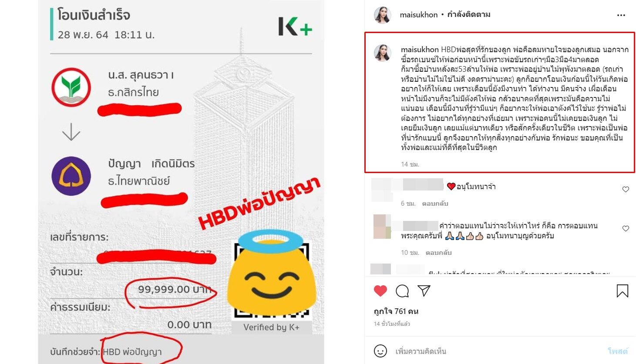Click ตอบกลับ reply under first comment
Viewport: 636px width, 364px height.
coord(435,204)
